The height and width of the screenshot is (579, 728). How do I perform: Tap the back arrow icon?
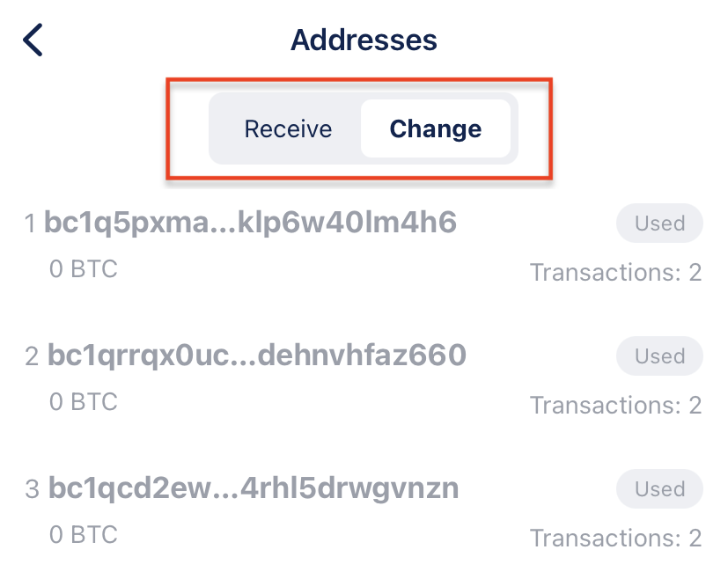[x=33, y=40]
